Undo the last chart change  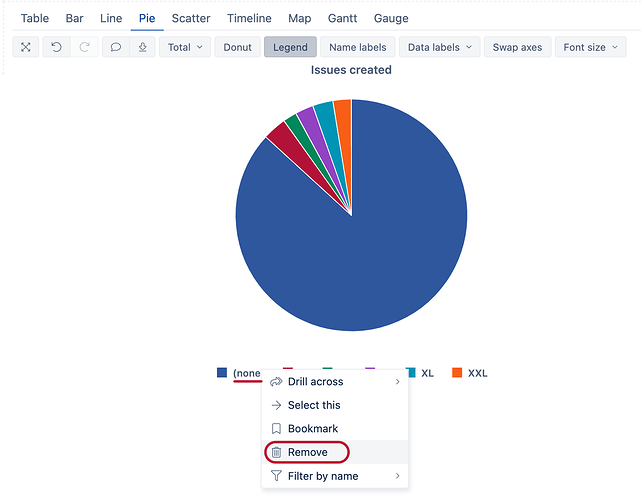(x=56, y=47)
